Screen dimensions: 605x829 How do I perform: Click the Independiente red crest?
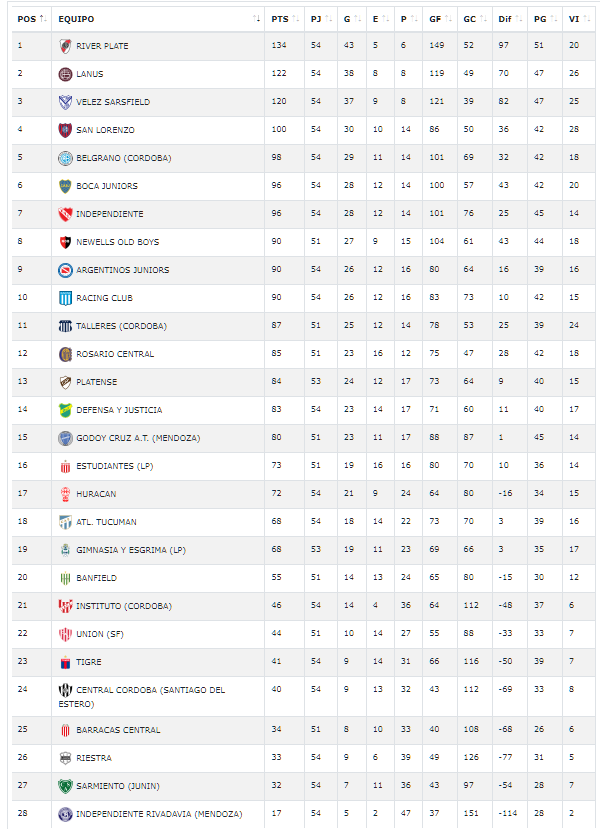tap(65, 214)
